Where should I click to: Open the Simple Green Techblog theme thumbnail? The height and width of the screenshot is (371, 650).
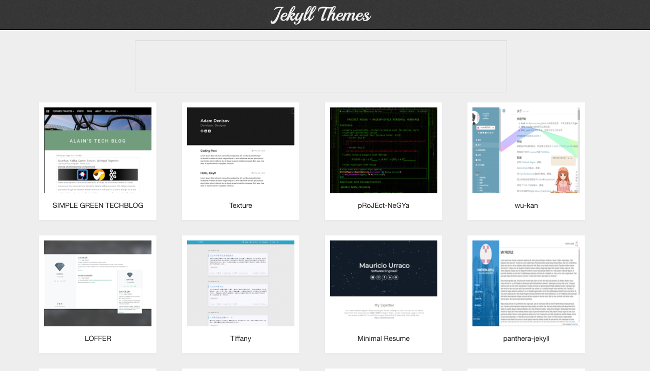98,150
